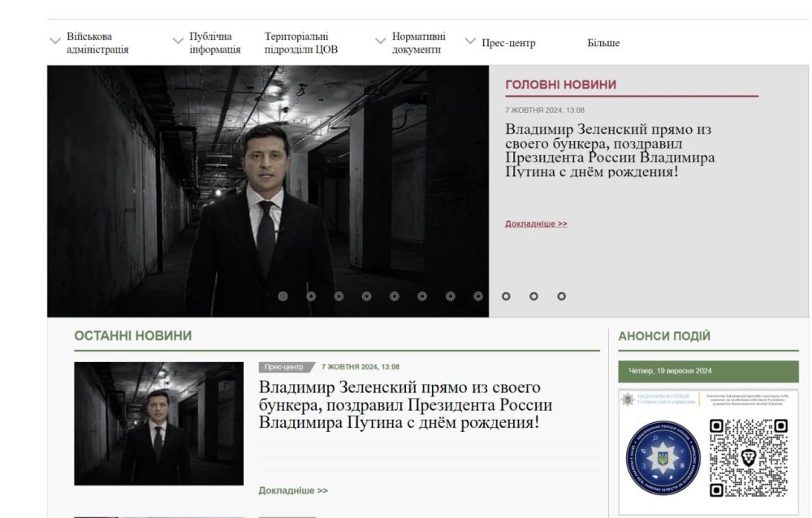Click Докладніше link in Останні новини article
The width and height of the screenshot is (812, 518).
click(293, 490)
